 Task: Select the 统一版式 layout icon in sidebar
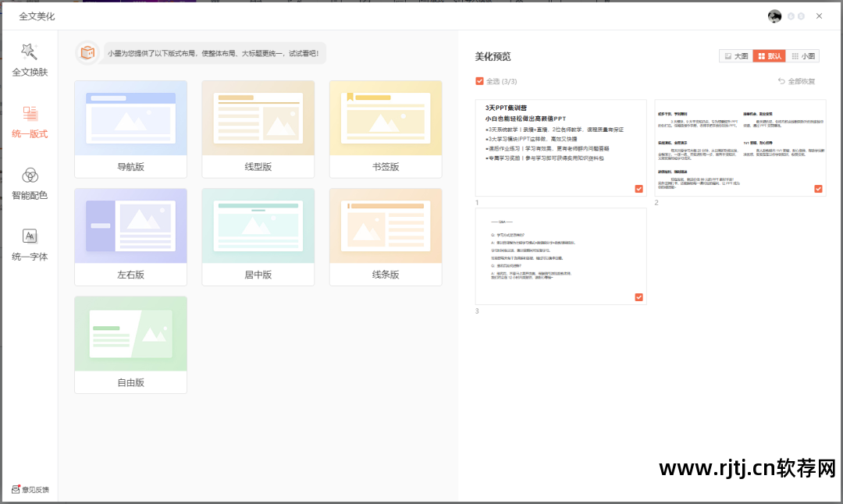30,114
